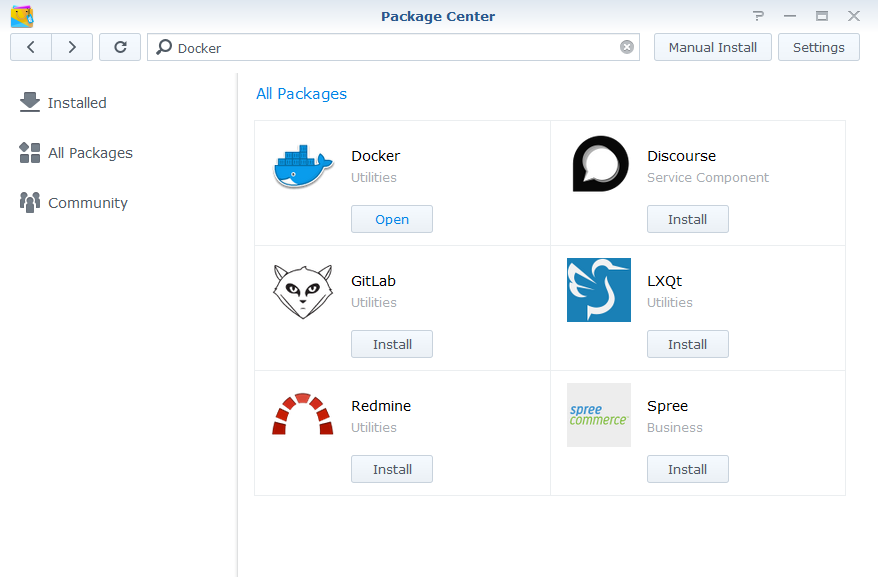Install the Redmine package

(x=392, y=469)
